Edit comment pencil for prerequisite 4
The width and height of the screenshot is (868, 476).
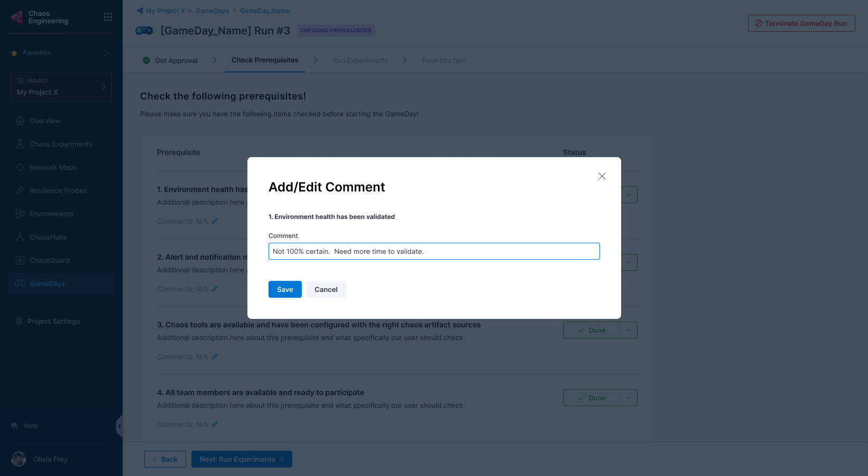click(x=215, y=424)
